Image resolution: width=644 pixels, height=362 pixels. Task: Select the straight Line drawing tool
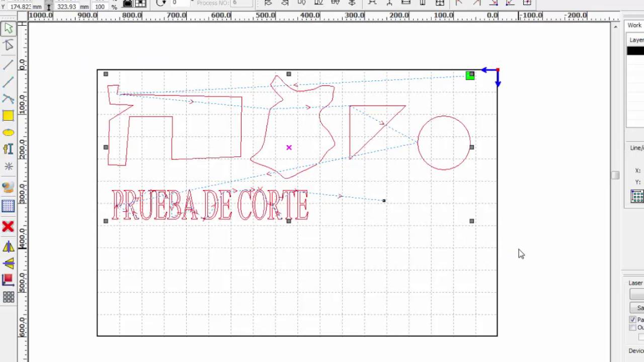8,65
